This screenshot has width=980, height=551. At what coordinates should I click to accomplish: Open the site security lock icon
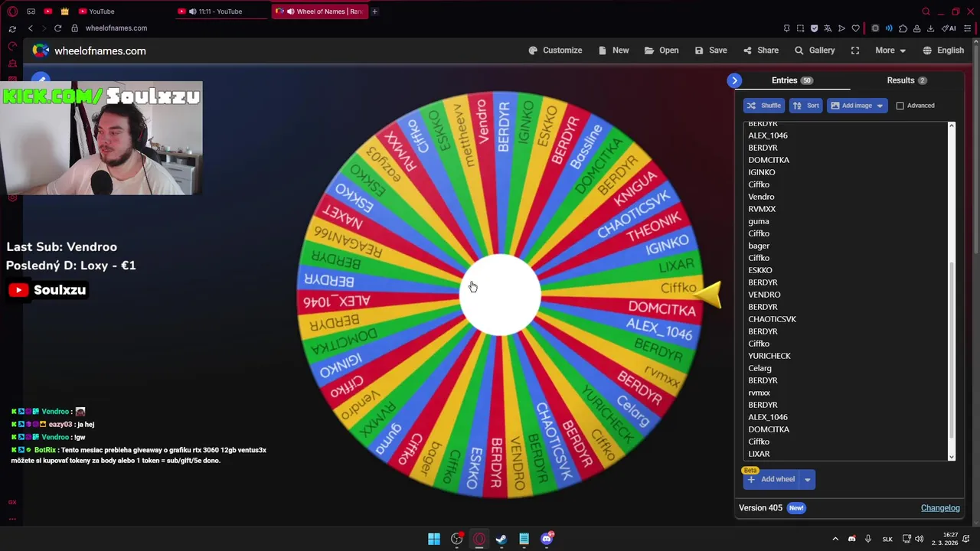tap(74, 28)
